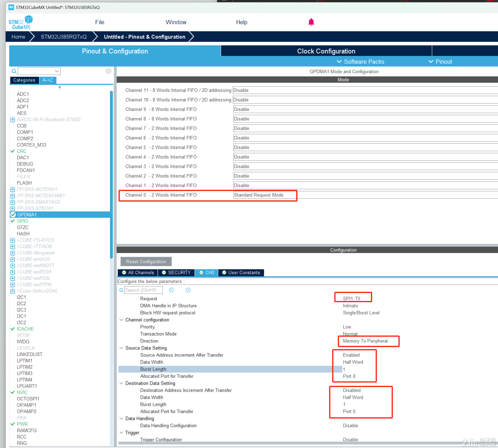Click the search icon in parameter search
The width and height of the screenshot is (498, 448).
(x=121, y=290)
